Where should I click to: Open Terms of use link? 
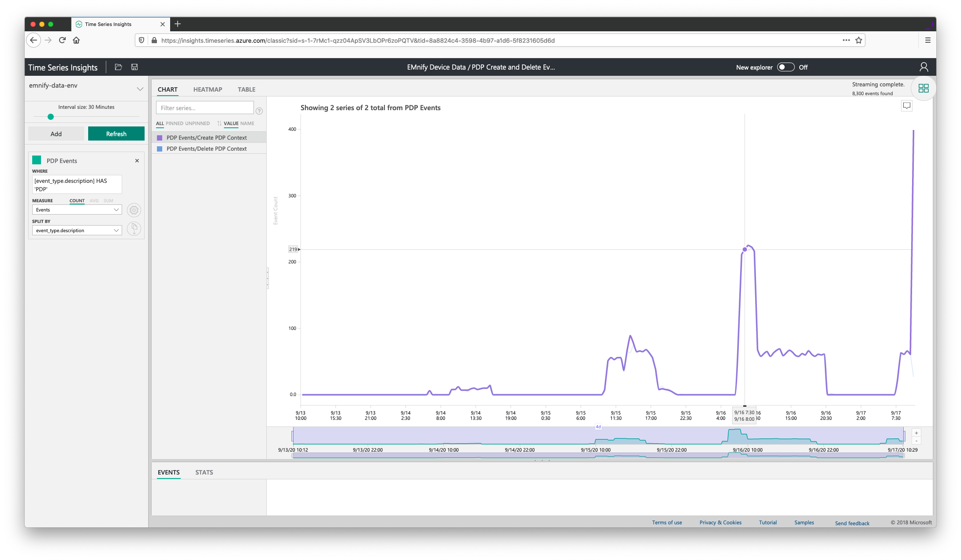[x=667, y=523]
